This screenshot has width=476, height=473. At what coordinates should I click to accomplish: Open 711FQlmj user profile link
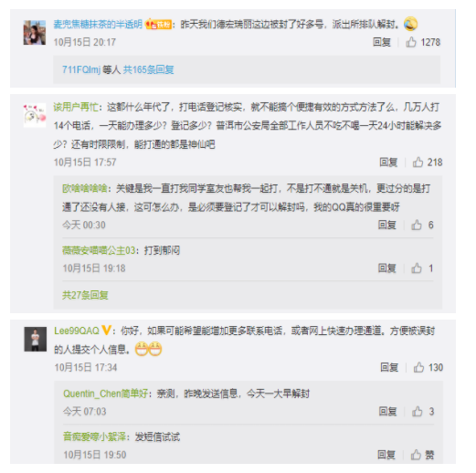81,69
